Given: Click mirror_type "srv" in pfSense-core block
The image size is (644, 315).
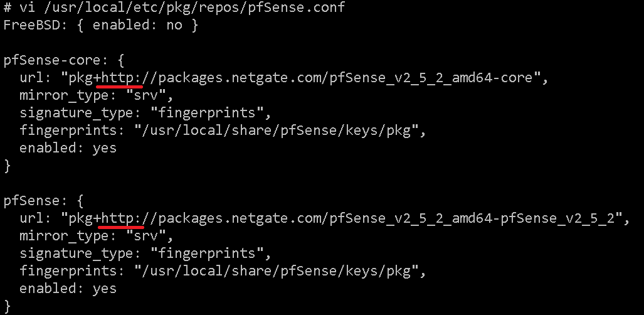Looking at the screenshot, I should point(149,96).
